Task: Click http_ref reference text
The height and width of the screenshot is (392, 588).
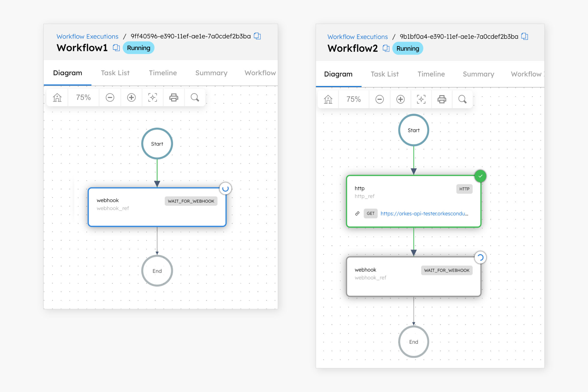Action: click(x=365, y=196)
